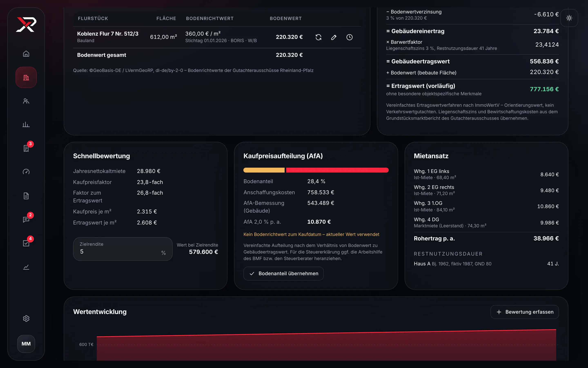
Task: Click the green 777.156 € Ertragswert value
Action: point(544,89)
